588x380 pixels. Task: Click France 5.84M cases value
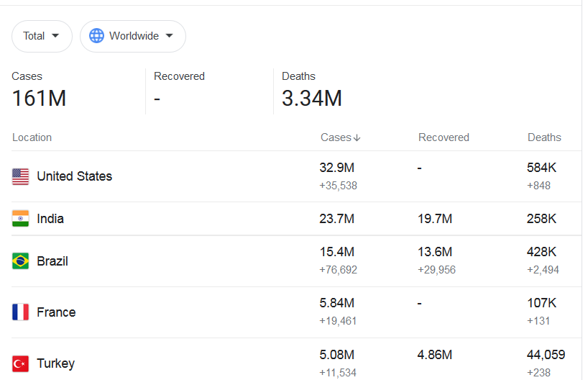336,303
